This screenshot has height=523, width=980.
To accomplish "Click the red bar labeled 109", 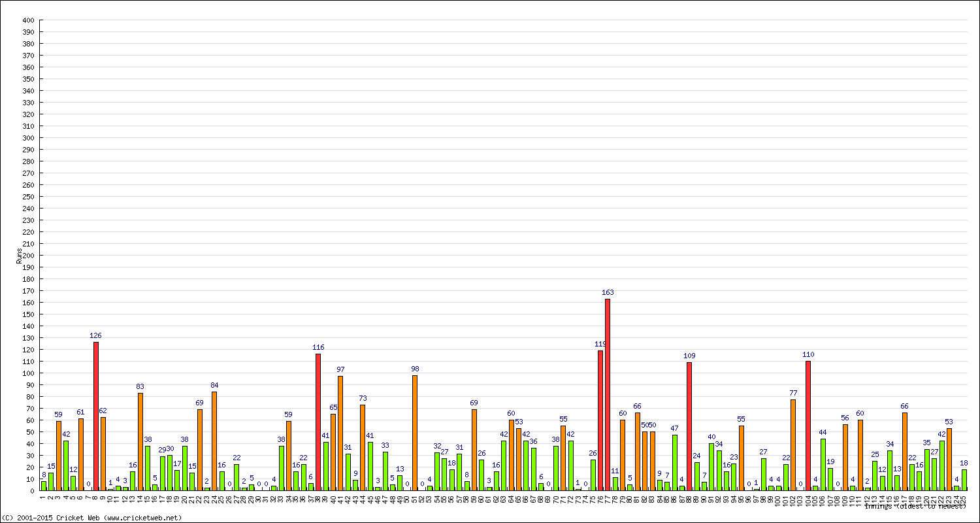I will [x=689, y=426].
